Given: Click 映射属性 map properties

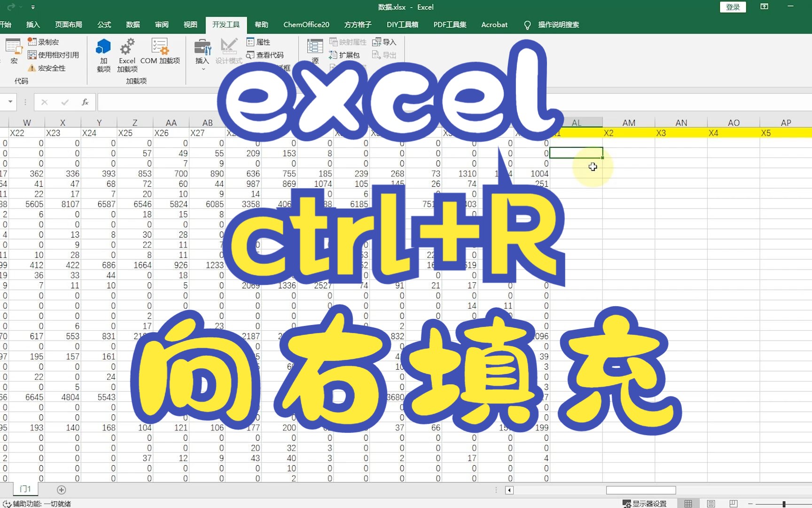Looking at the screenshot, I should click(x=348, y=42).
